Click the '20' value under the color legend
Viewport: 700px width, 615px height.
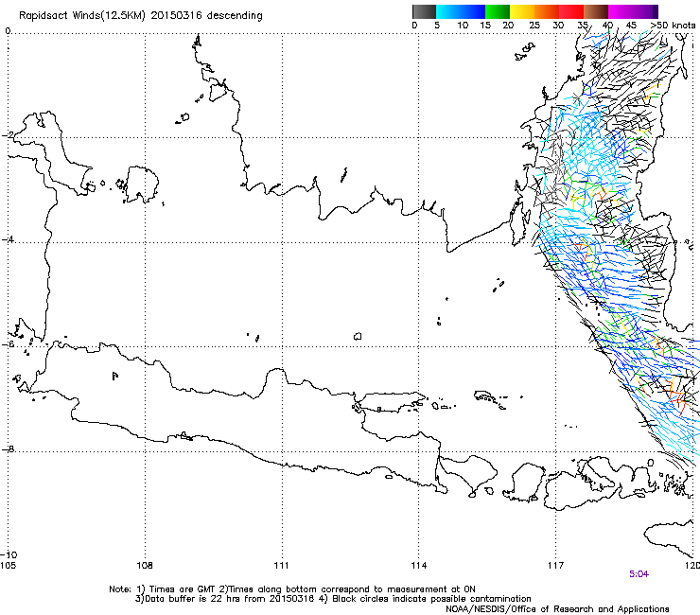click(x=508, y=26)
